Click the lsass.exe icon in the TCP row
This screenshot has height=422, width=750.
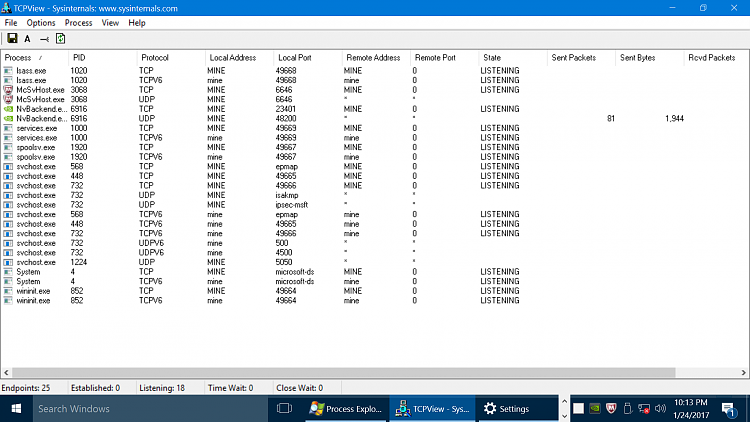pos(8,71)
